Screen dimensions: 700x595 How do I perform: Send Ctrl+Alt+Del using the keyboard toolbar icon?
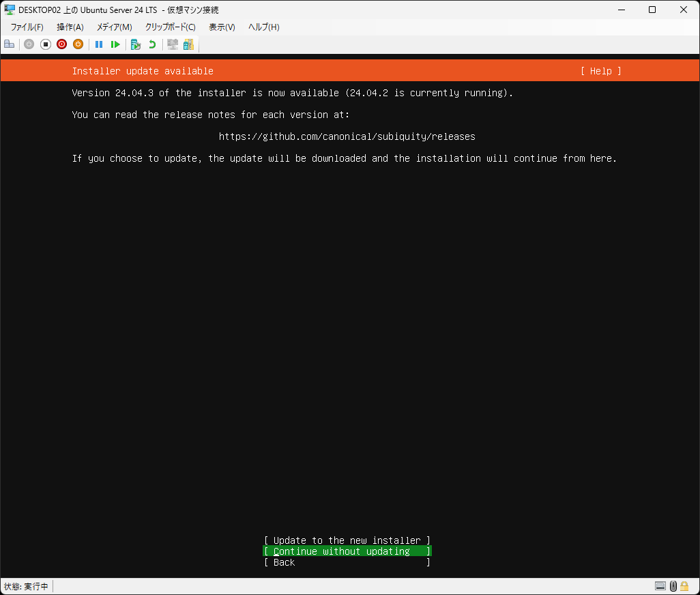[10, 44]
